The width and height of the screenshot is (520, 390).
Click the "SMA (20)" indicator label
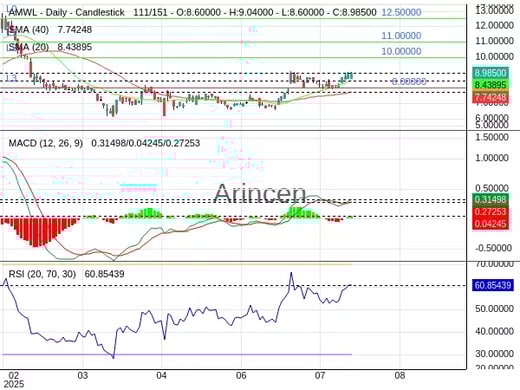pyautogui.click(x=29, y=47)
